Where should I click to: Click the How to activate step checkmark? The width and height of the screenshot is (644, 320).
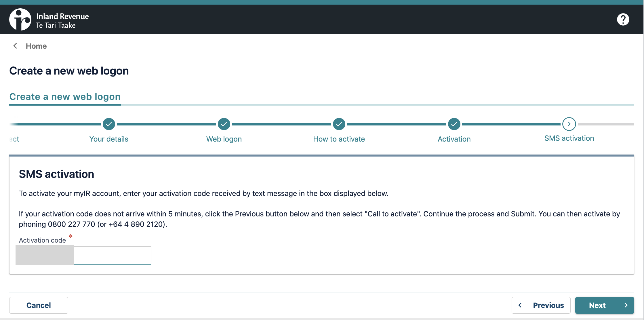pos(339,124)
